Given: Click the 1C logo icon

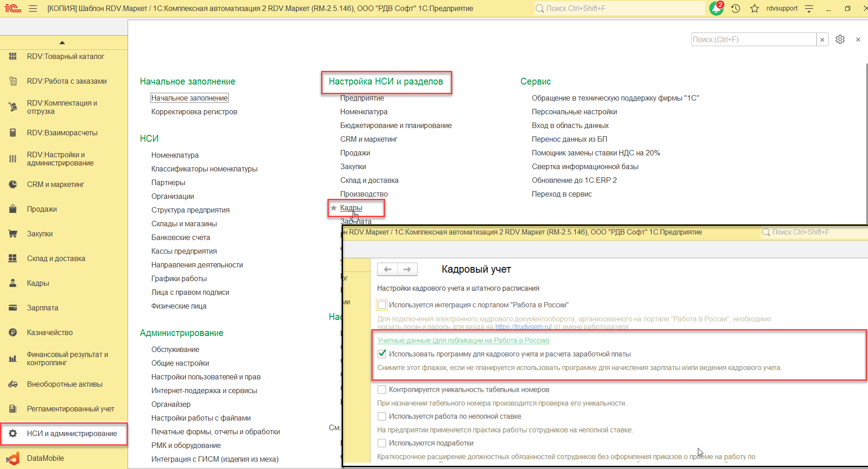Looking at the screenshot, I should tap(13, 8).
